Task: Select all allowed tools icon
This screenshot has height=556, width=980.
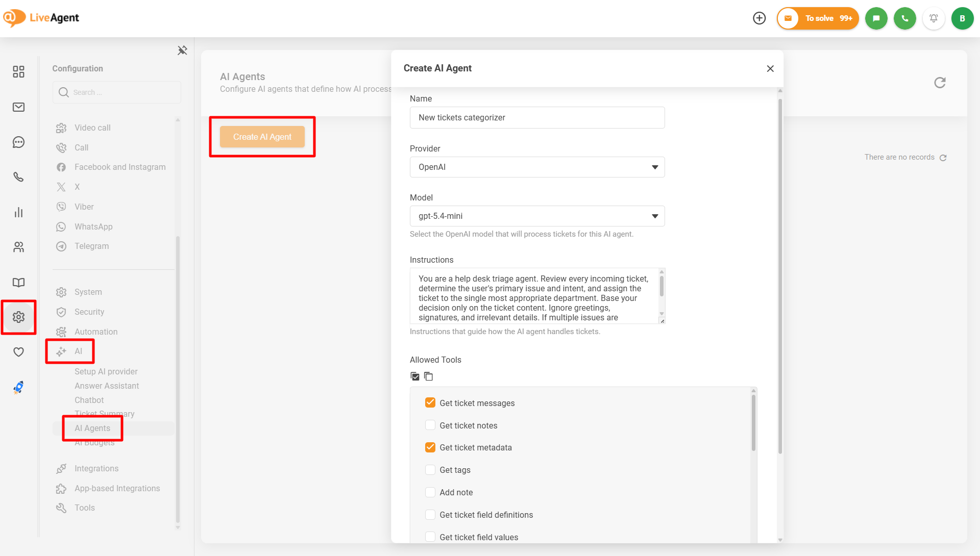Action: pos(415,376)
